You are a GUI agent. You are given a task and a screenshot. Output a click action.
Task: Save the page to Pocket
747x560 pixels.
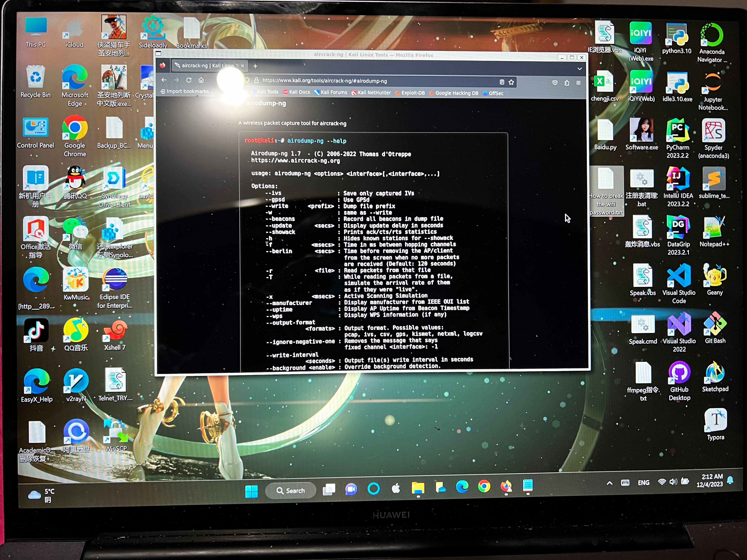(555, 83)
